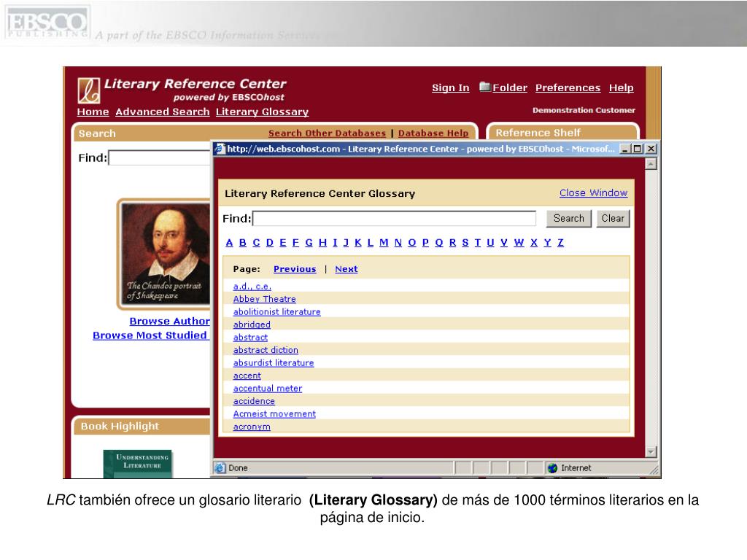
Task: Open the Literary Glossary menu link
Action: pos(262,112)
